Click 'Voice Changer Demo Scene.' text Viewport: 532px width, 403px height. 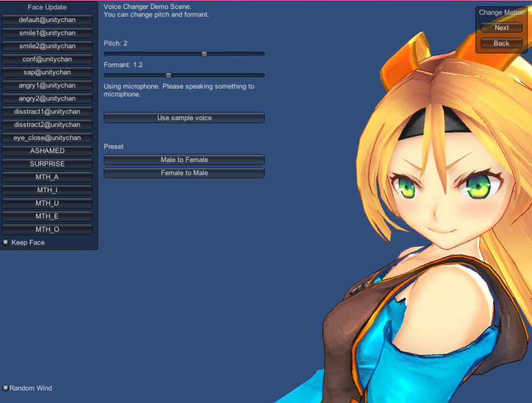tap(147, 7)
